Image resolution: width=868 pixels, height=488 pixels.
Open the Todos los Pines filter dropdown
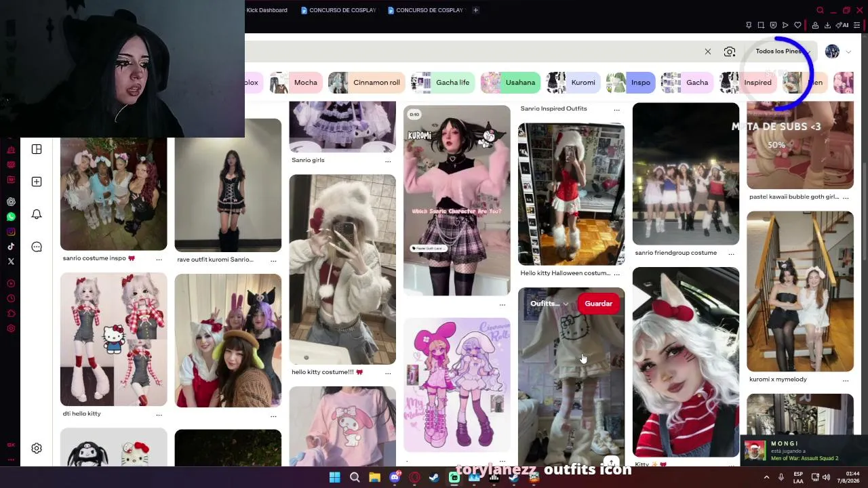point(783,52)
